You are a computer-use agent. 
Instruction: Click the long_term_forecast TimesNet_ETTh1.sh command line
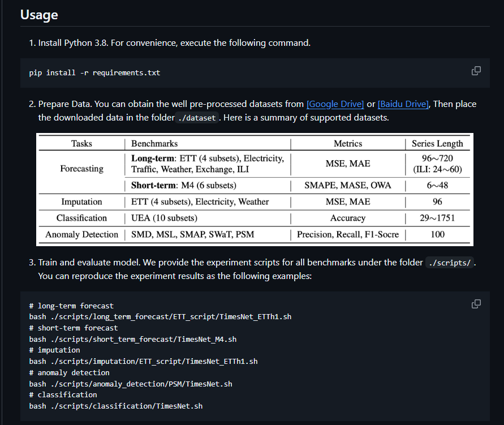point(160,317)
